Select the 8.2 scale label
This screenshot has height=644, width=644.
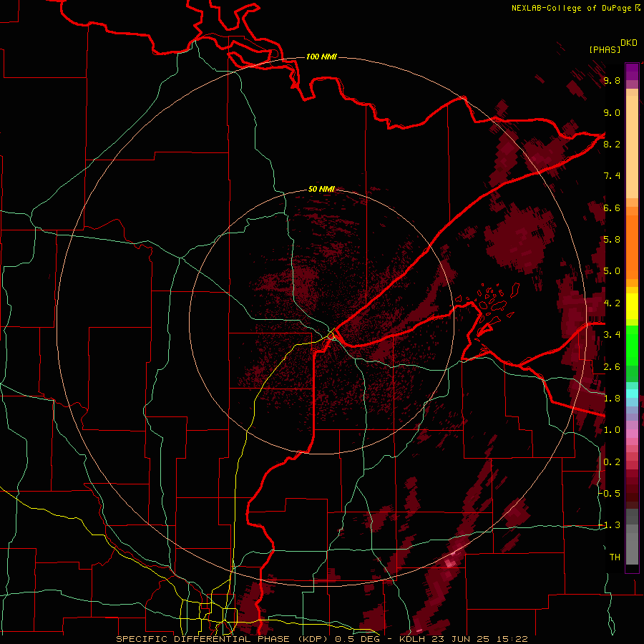[612, 144]
